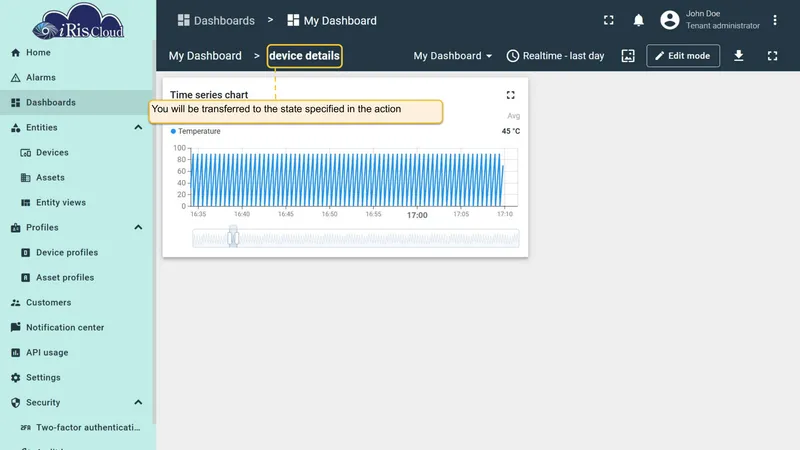Select the Dashboards sidebar item

77,103
